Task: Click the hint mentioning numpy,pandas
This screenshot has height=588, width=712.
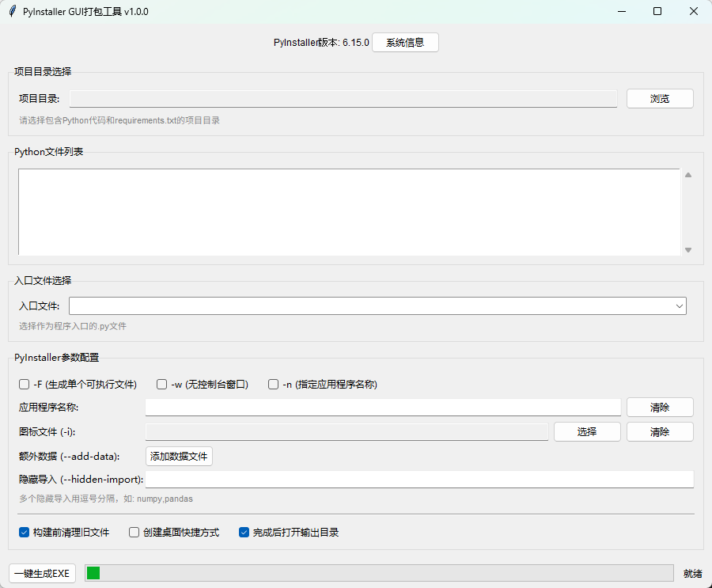Action: (x=106, y=499)
